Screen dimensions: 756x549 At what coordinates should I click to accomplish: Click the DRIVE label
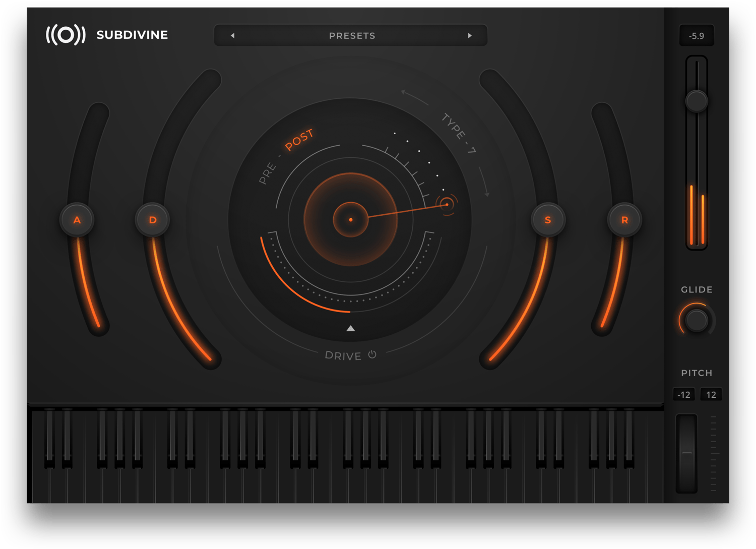(x=343, y=356)
